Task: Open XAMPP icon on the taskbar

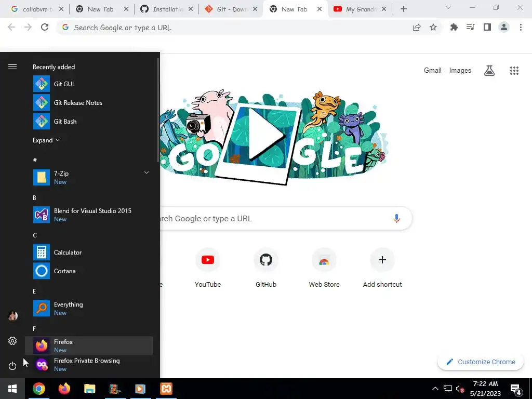Action: click(x=166, y=389)
